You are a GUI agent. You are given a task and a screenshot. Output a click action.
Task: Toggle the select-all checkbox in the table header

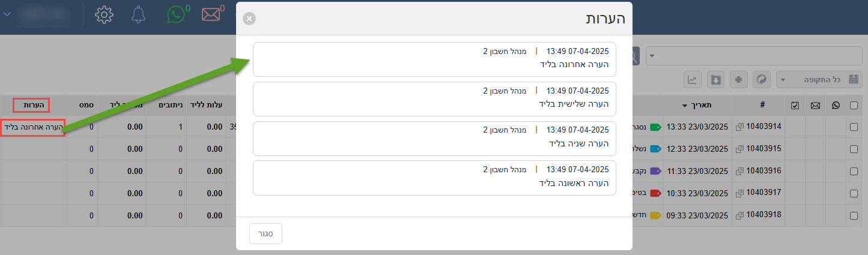(x=854, y=105)
